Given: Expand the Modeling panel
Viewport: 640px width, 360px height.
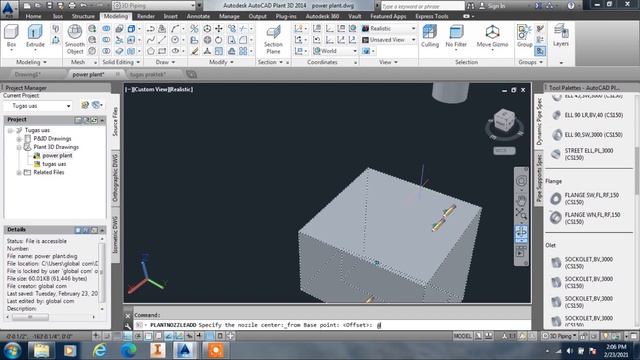Looking at the screenshot, I should (31, 62).
